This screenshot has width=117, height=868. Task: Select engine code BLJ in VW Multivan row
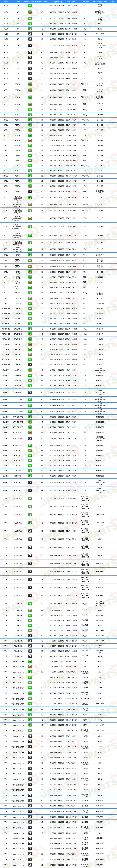click(100, 580)
